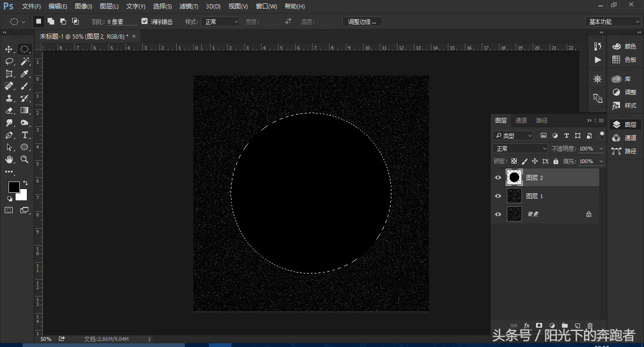Toggle Quick Mask mode

[x=9, y=210]
